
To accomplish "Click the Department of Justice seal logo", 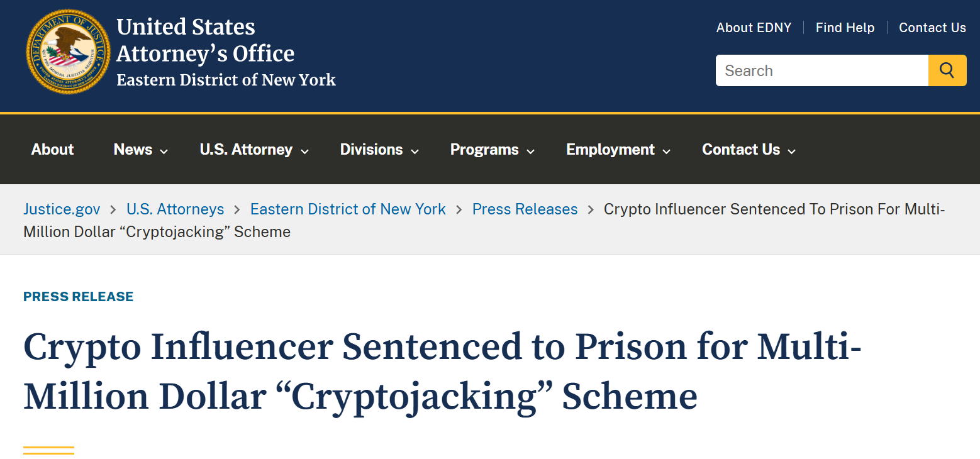I will [x=68, y=52].
